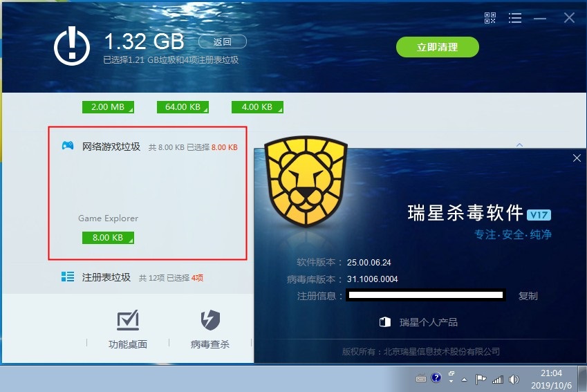Minimize the cleaner window

click(539, 19)
